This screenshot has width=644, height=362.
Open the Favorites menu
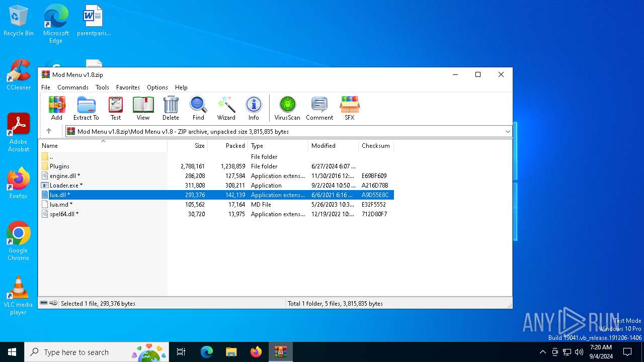pyautogui.click(x=128, y=87)
